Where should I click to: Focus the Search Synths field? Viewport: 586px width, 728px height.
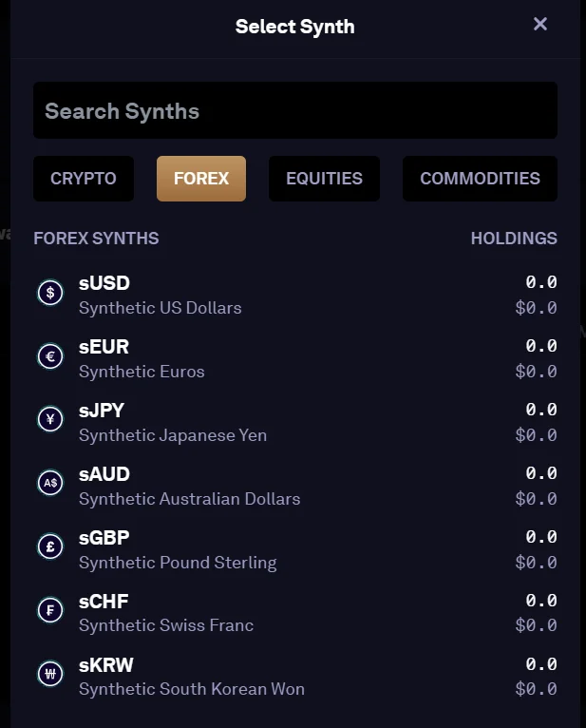click(x=295, y=110)
